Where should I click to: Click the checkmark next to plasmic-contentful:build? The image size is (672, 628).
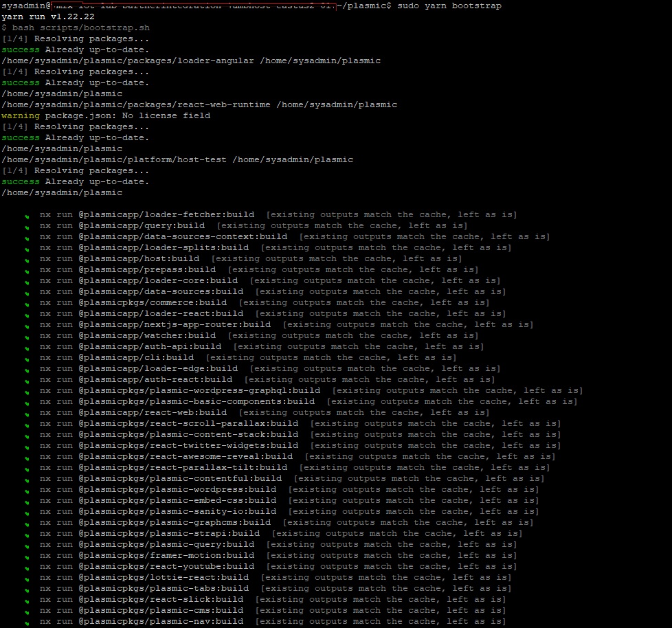[27, 480]
